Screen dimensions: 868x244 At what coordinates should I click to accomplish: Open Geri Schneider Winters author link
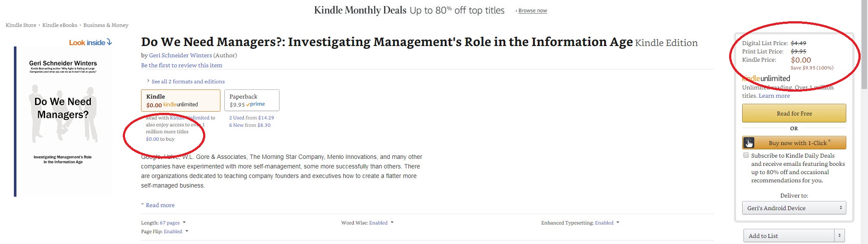(x=181, y=55)
